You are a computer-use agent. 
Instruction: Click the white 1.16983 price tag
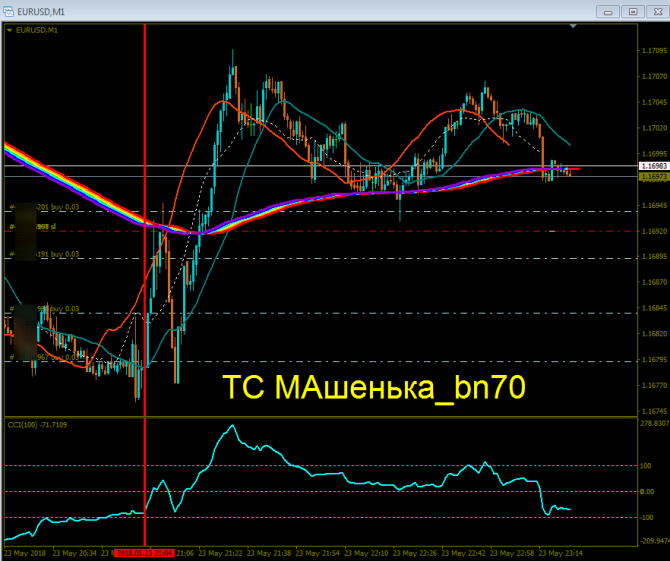[654, 166]
